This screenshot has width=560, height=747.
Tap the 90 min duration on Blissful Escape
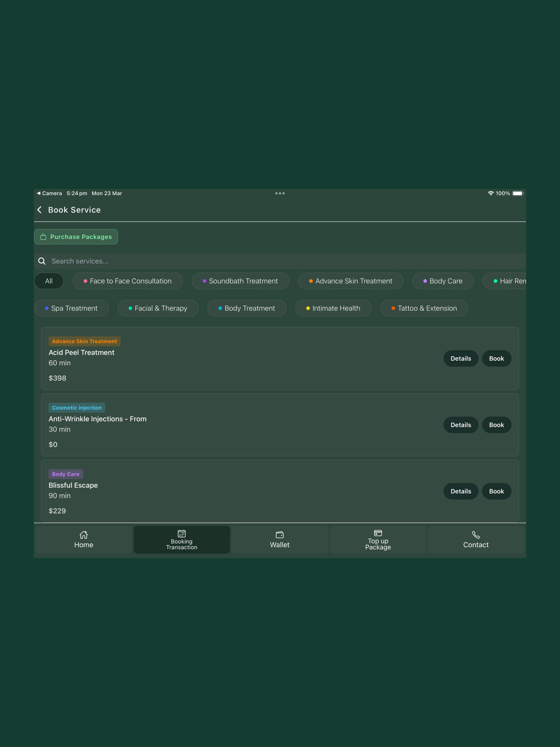coord(60,496)
